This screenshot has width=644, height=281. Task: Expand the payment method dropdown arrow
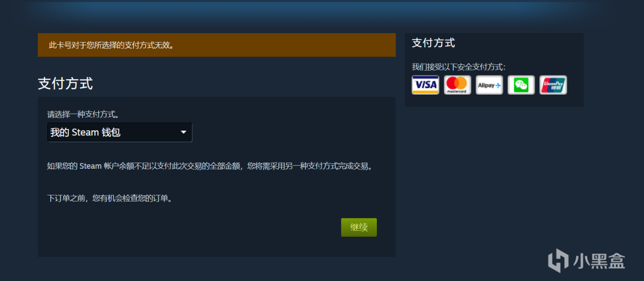[183, 132]
